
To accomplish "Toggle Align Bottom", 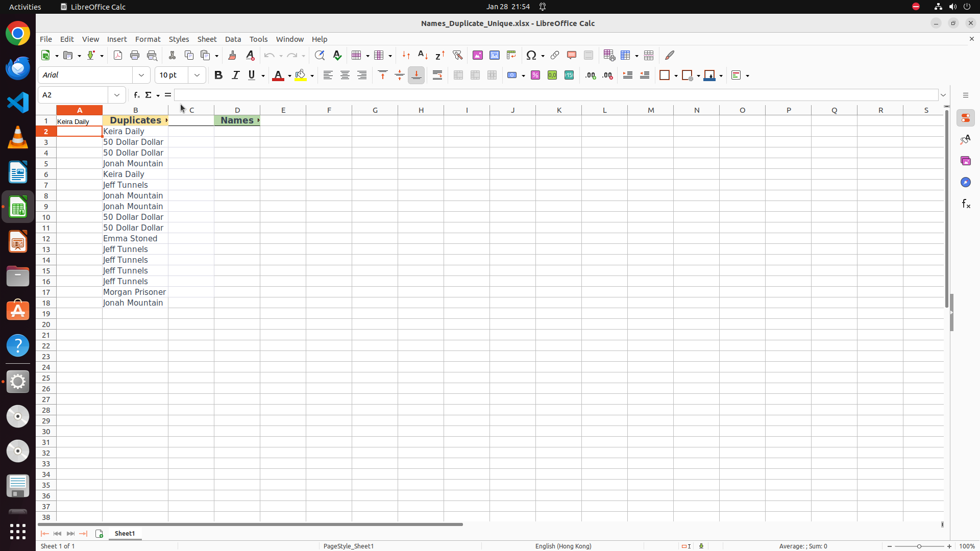I will pos(416,76).
